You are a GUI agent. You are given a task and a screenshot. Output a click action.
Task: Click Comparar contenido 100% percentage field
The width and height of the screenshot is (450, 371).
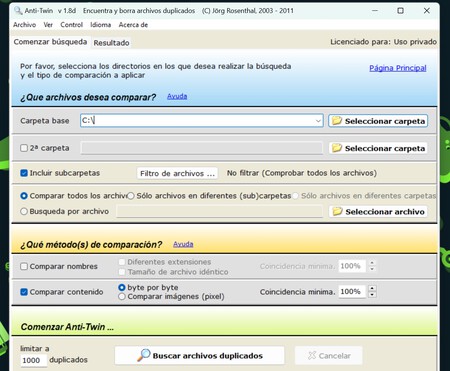click(x=352, y=292)
